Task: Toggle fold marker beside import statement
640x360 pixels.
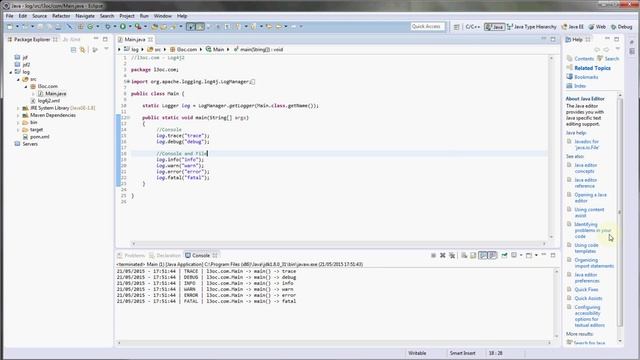Action: [128, 82]
